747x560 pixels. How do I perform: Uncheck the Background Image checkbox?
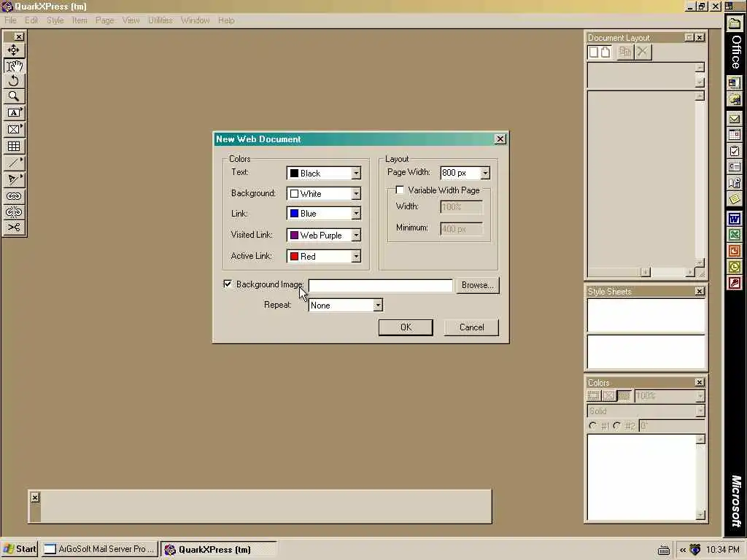click(x=228, y=284)
